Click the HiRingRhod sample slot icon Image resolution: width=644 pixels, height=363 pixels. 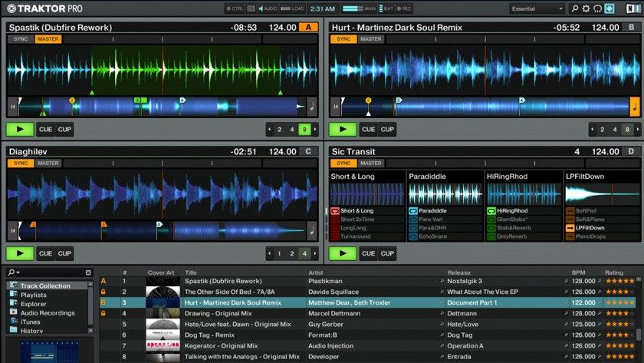point(491,211)
